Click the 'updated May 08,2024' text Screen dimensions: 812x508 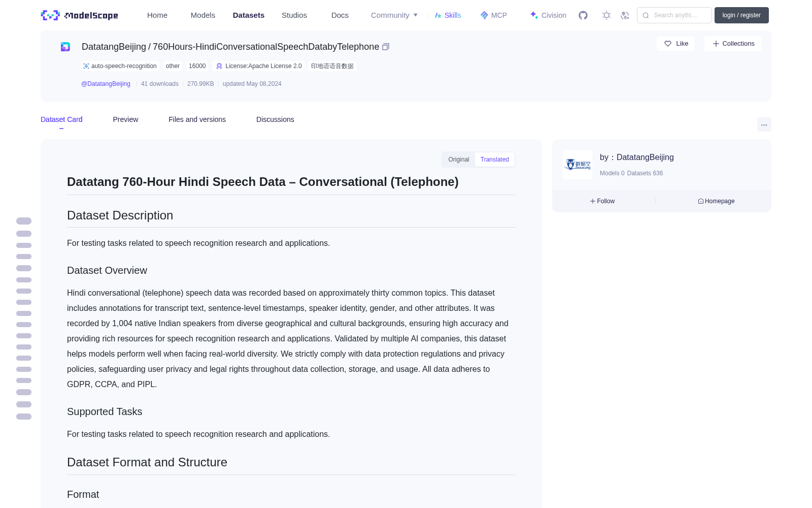pos(252,84)
